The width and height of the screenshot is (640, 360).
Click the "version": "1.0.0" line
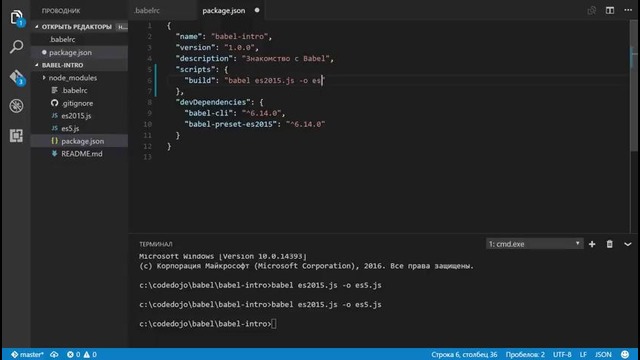coord(217,47)
